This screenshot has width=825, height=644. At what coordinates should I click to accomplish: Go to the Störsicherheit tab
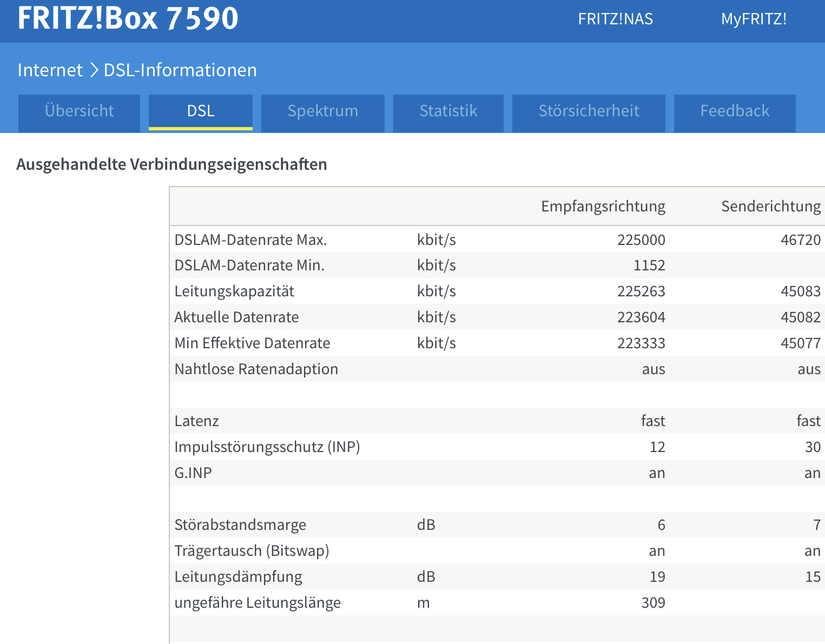589,113
